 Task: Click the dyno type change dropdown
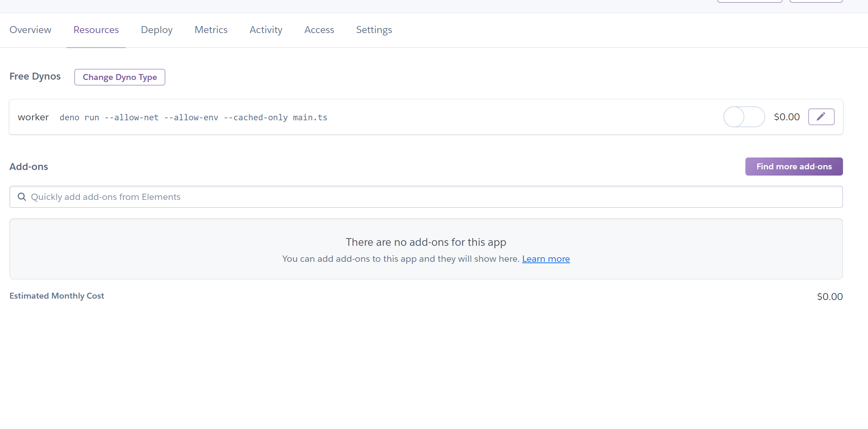click(120, 77)
